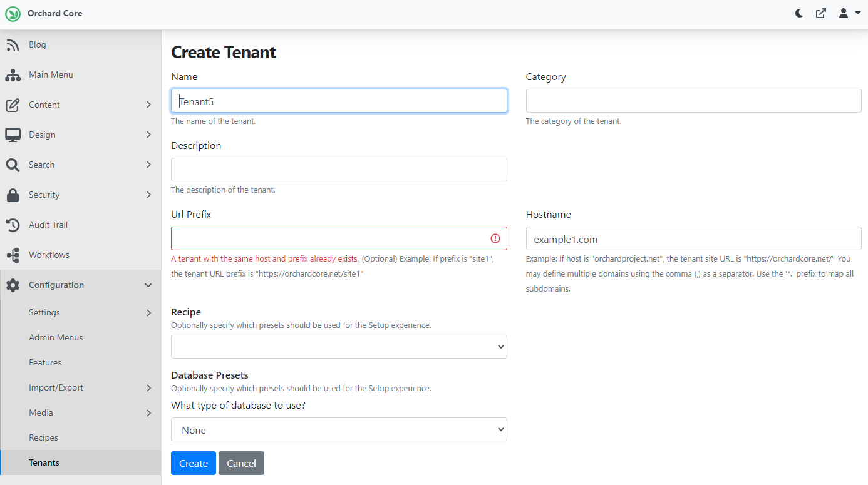Open the user account menu
Viewport: 868px width, 485px height.
(x=850, y=13)
